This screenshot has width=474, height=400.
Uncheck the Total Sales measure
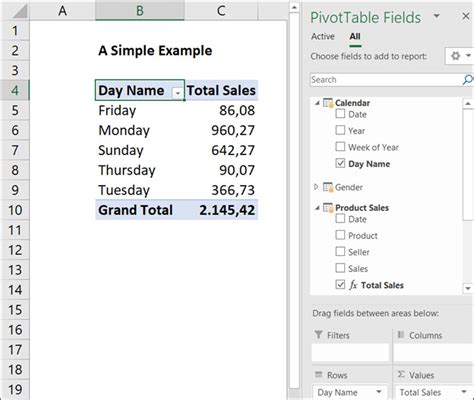(x=340, y=284)
